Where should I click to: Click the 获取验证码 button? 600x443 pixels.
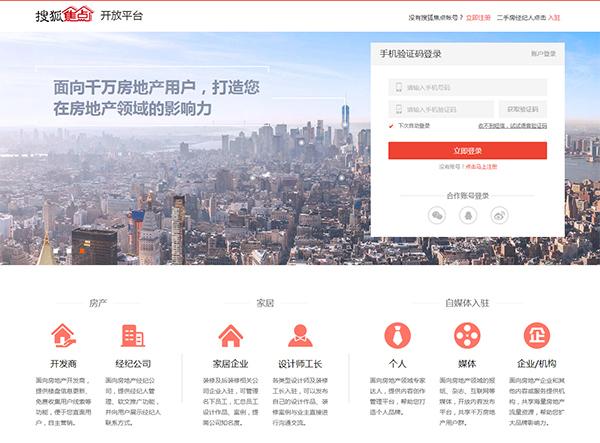pos(522,108)
